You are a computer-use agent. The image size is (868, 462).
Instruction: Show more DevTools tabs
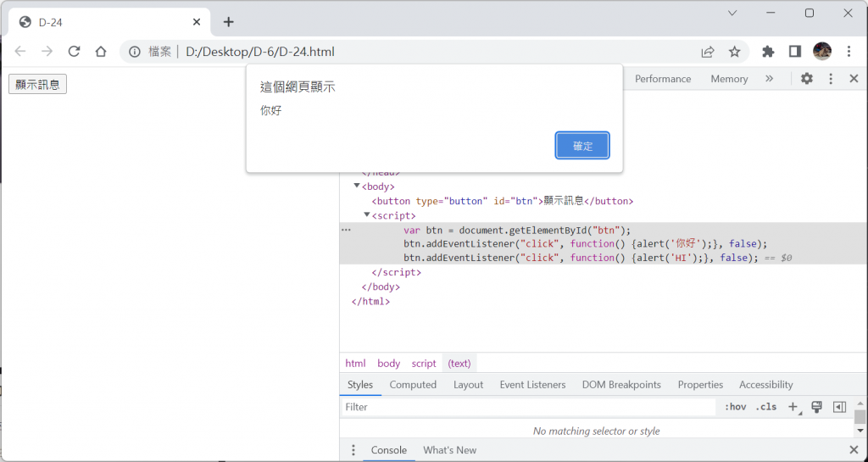click(x=769, y=79)
